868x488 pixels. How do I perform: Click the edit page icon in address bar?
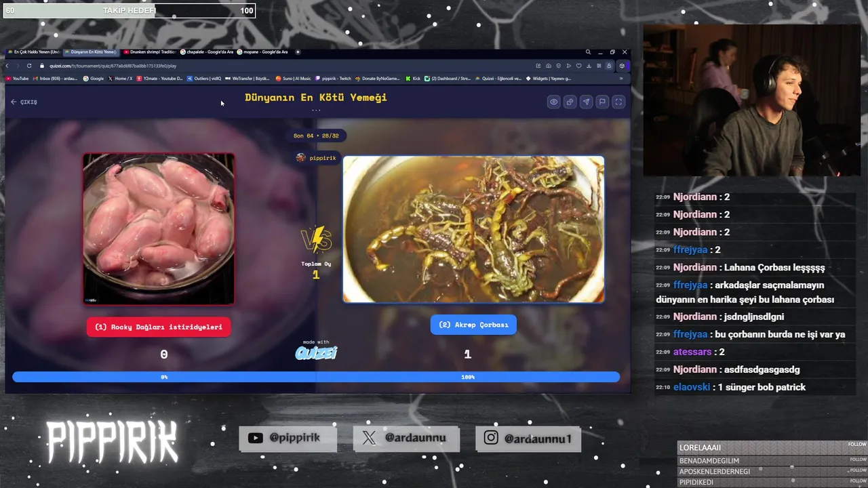pyautogui.click(x=538, y=66)
